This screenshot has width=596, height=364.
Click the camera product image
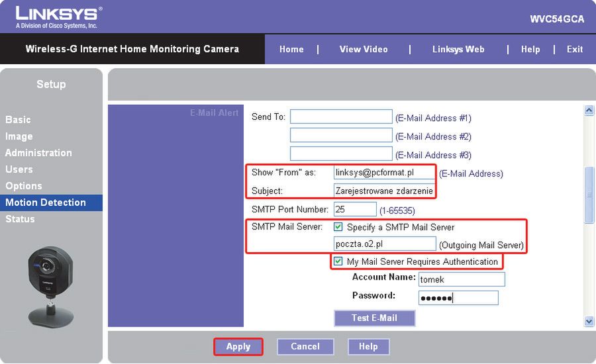pyautogui.click(x=50, y=287)
